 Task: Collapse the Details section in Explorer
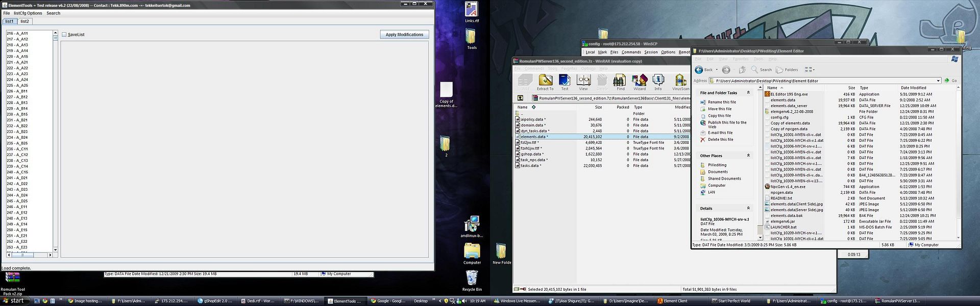coord(748,208)
